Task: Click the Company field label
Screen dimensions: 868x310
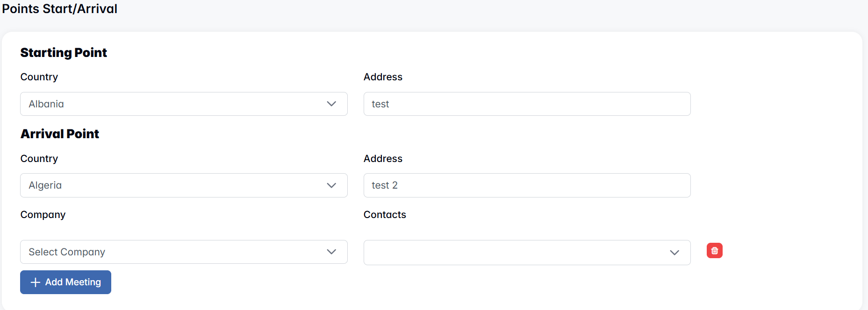Action: [x=43, y=215]
